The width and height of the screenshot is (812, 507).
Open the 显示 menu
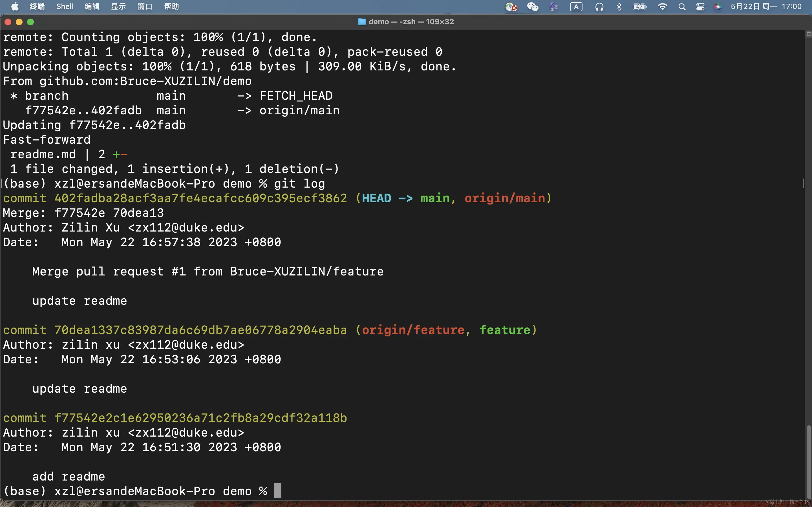point(118,7)
